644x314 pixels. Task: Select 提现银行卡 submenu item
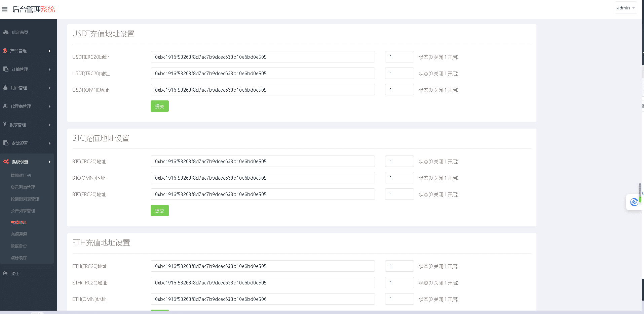click(21, 175)
